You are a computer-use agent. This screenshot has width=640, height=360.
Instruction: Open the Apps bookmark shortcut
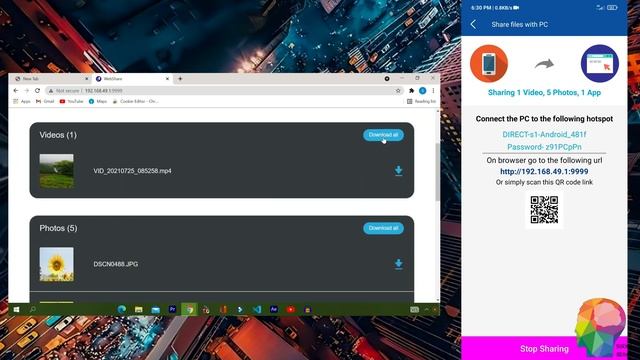22,101
